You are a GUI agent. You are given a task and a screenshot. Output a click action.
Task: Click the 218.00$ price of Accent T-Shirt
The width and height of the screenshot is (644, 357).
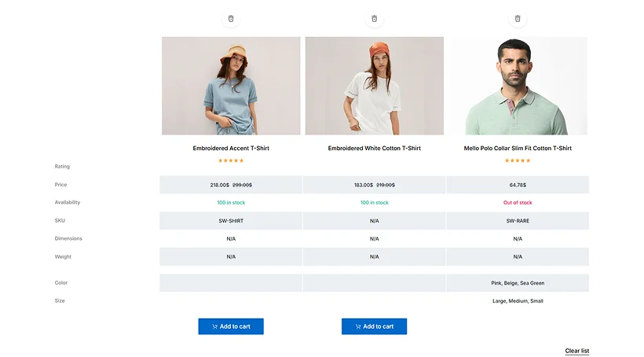[219, 185]
